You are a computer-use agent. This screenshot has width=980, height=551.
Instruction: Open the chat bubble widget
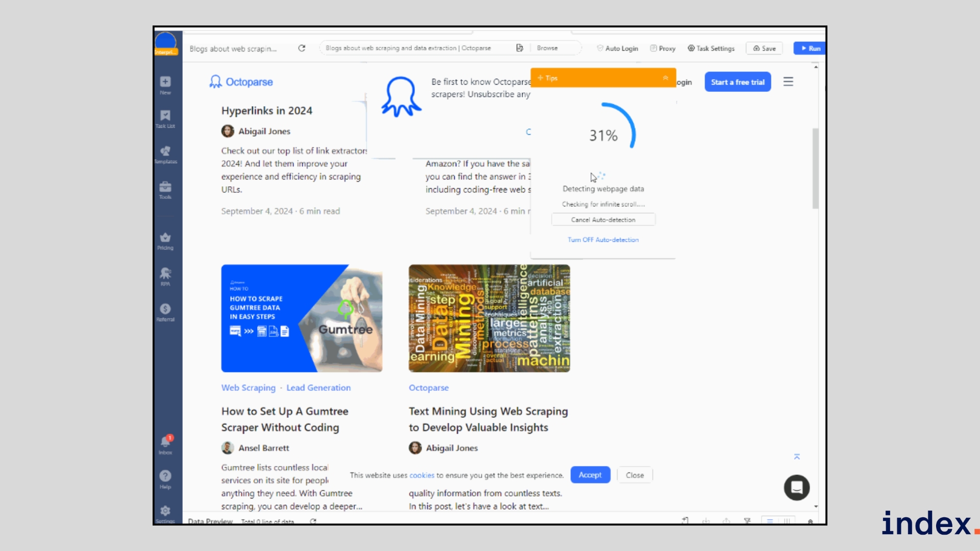pos(797,488)
